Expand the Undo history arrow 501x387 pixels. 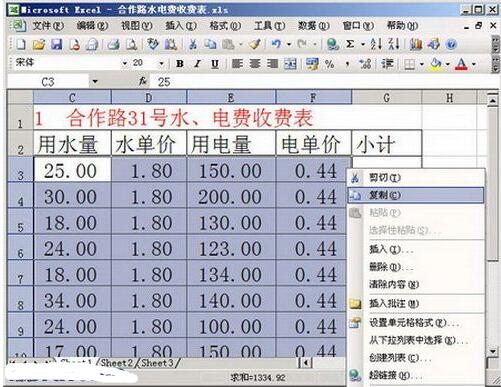pos(289,44)
